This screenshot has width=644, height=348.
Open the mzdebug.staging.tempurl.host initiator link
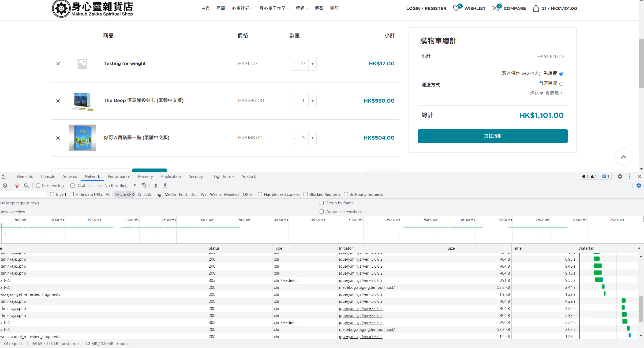(x=367, y=287)
